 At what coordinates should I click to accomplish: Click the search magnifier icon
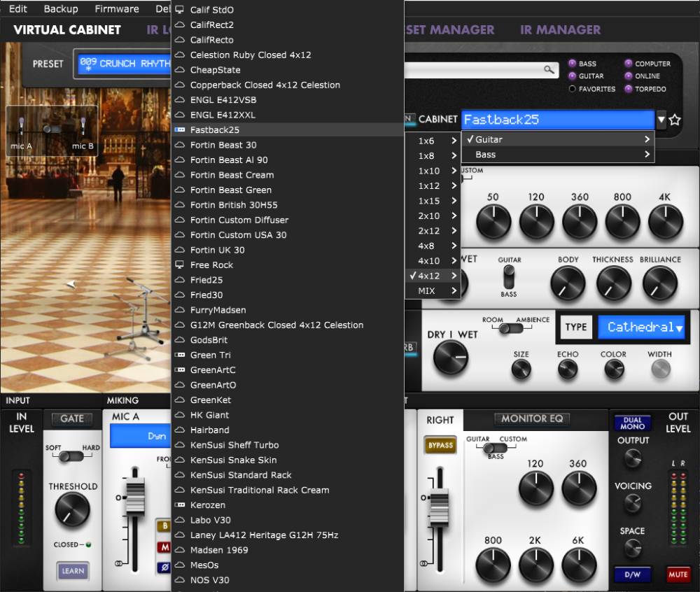pyautogui.click(x=549, y=69)
